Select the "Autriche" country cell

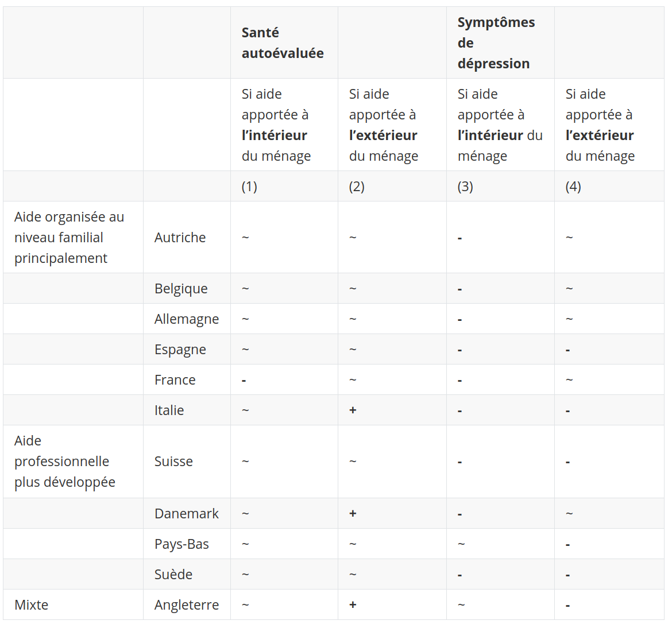pos(180,238)
